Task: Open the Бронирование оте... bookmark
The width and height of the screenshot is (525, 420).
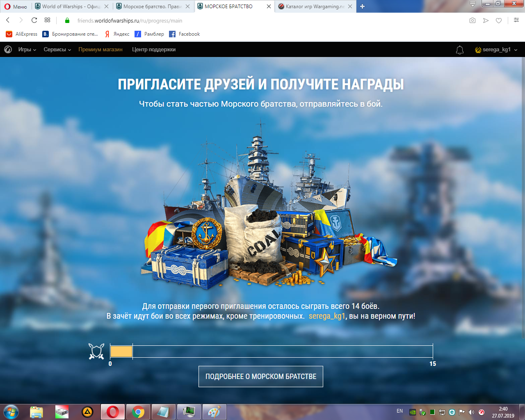Action: [70, 34]
